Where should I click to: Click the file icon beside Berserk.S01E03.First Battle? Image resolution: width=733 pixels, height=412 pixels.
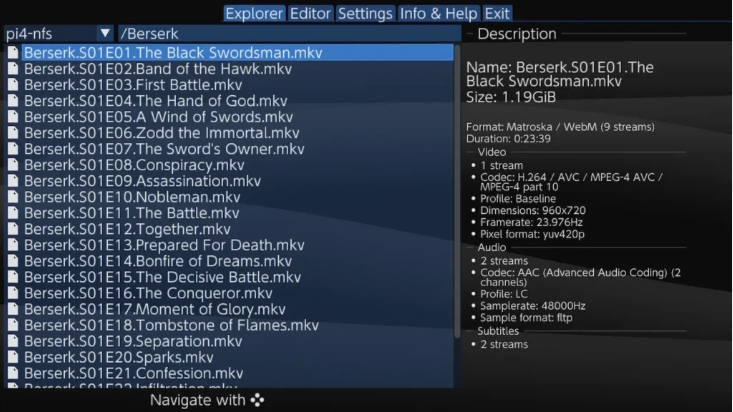tap(13, 85)
